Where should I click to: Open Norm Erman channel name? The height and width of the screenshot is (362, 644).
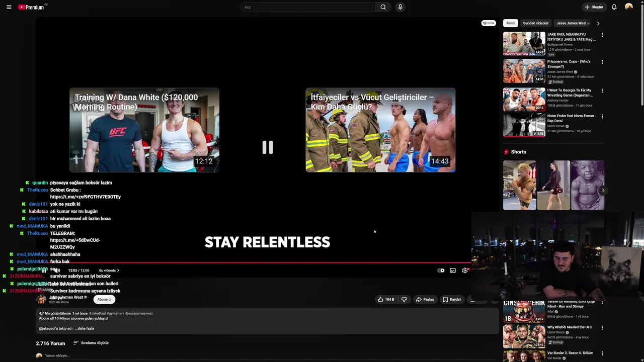point(556,126)
